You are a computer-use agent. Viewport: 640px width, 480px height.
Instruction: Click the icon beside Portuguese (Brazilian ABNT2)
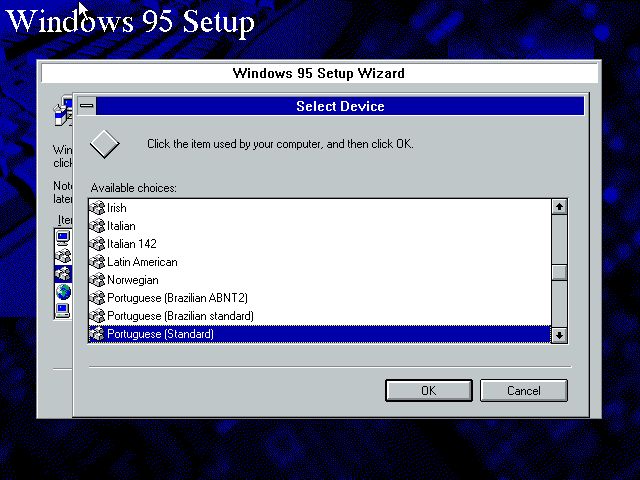tap(97, 298)
